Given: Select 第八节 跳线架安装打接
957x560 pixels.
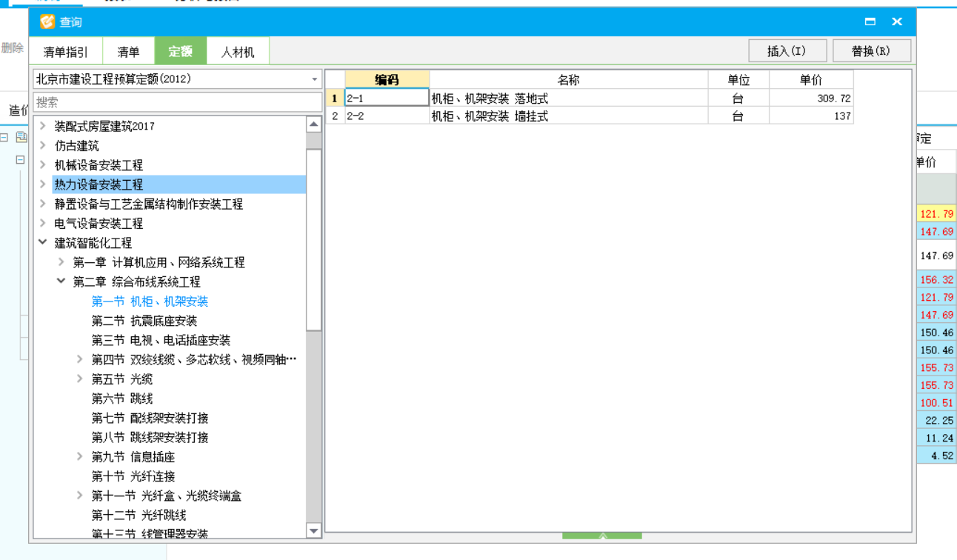Looking at the screenshot, I should click(150, 437).
